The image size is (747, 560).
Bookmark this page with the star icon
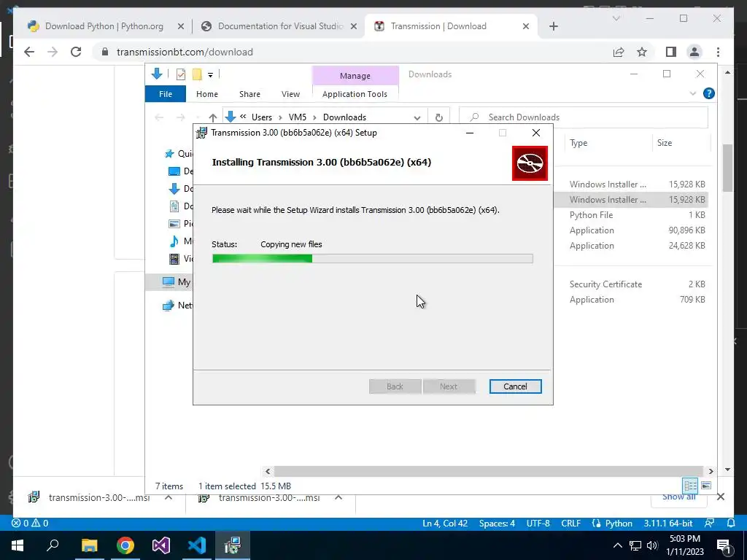point(642,52)
